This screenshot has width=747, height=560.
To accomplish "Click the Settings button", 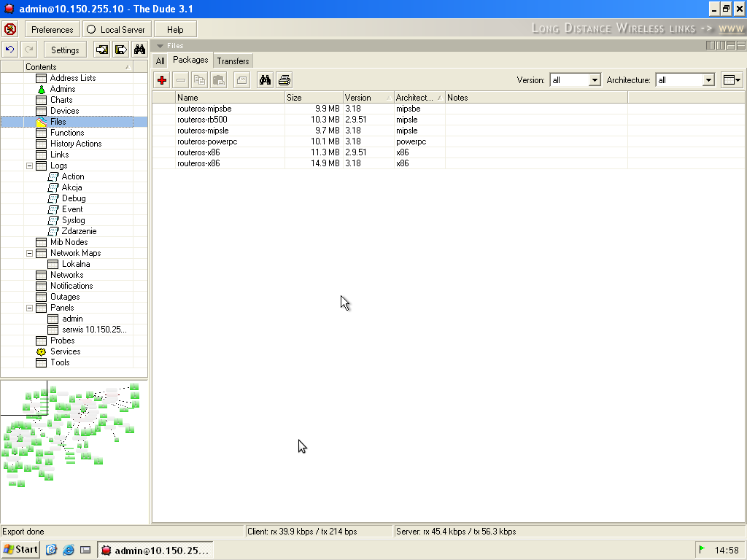I will pyautogui.click(x=65, y=50).
